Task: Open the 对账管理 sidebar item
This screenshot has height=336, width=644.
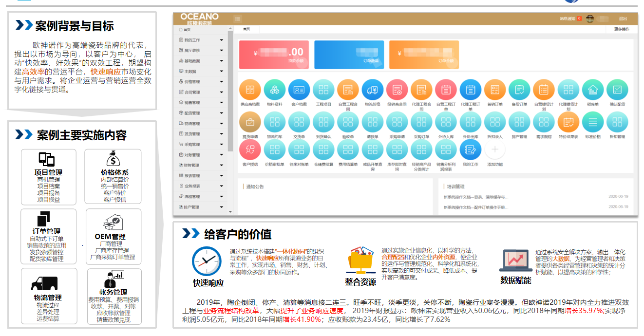Action: (x=200, y=155)
